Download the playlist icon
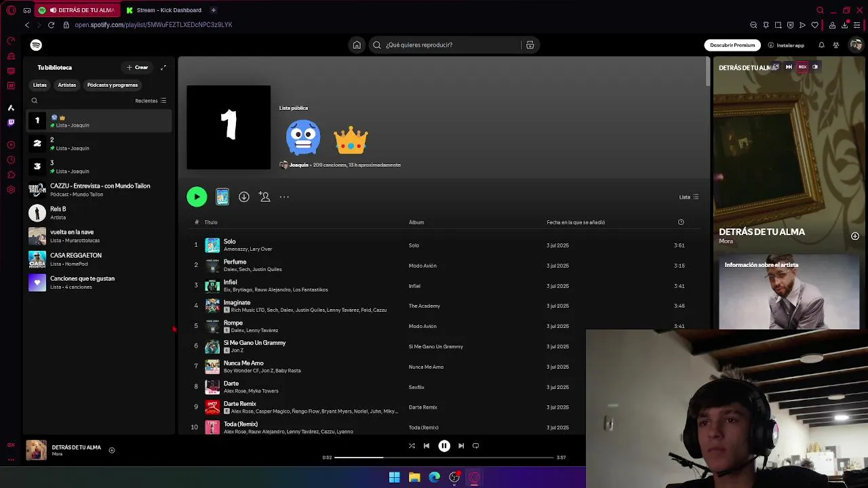The width and height of the screenshot is (868, 488). (x=244, y=197)
